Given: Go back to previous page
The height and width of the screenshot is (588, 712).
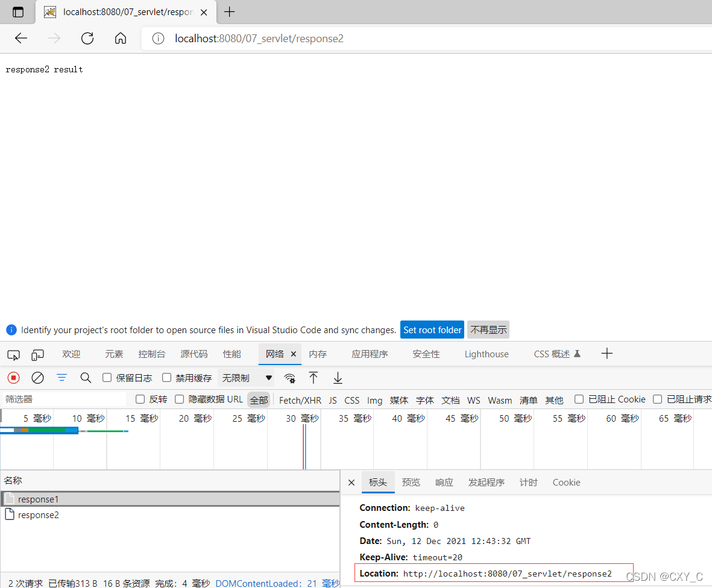Looking at the screenshot, I should point(21,38).
